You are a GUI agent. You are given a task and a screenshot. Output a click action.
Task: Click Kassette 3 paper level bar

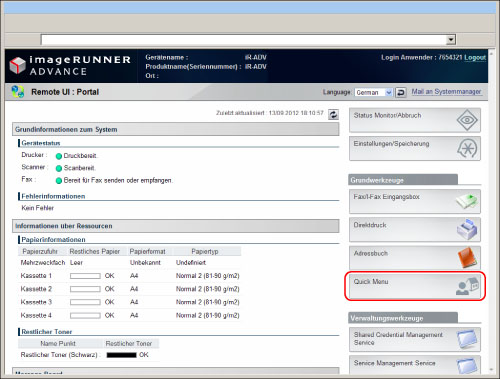click(85, 302)
